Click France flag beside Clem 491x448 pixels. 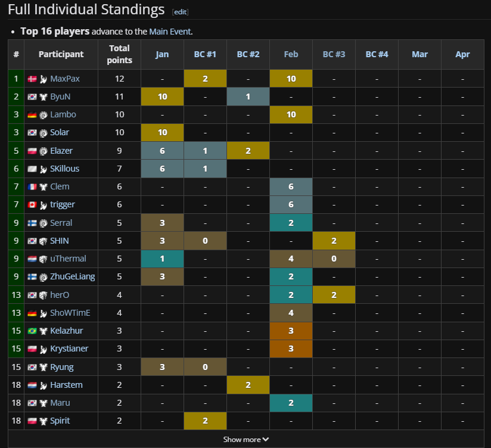[32, 186]
